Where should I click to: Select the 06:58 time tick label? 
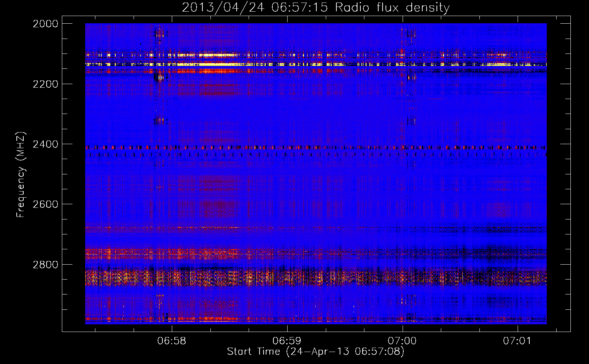171,341
